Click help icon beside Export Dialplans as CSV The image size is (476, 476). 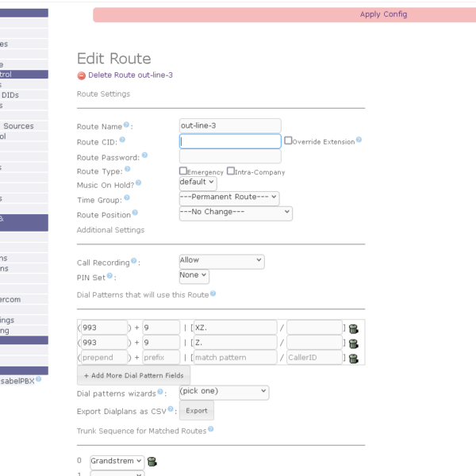point(171,409)
